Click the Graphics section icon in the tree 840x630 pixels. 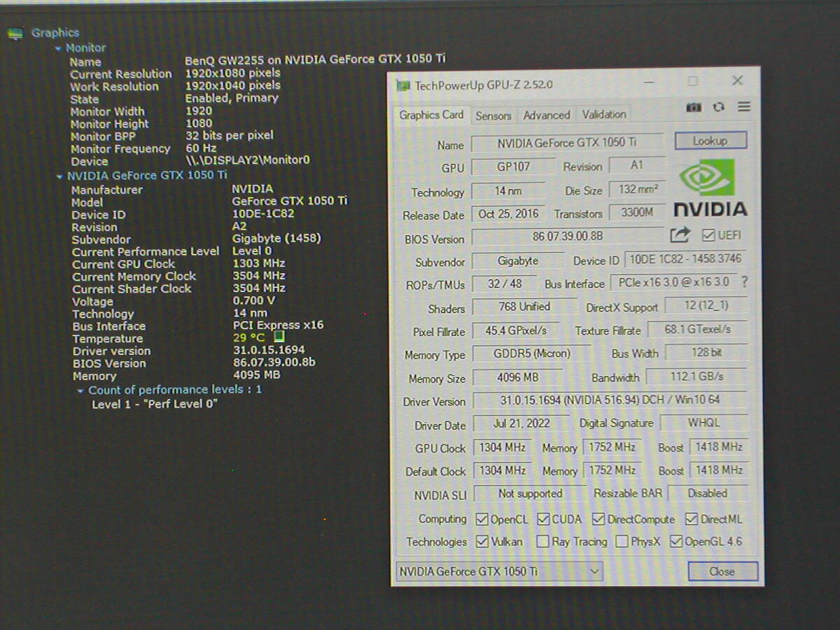pyautogui.click(x=15, y=33)
